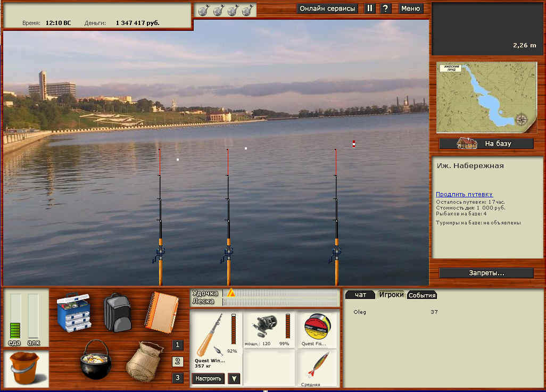Click the мощн.: 120 reel power label
This screenshot has height=392, width=546.
[258, 344]
